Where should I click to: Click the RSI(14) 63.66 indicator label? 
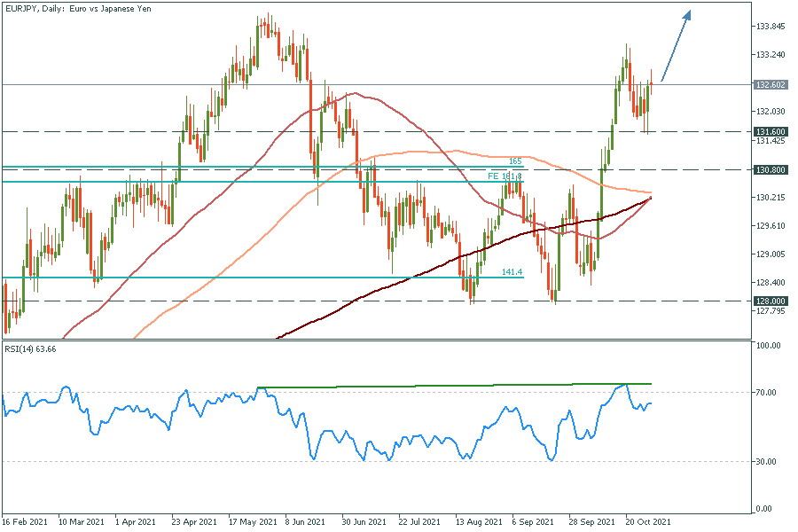pyautogui.click(x=30, y=349)
